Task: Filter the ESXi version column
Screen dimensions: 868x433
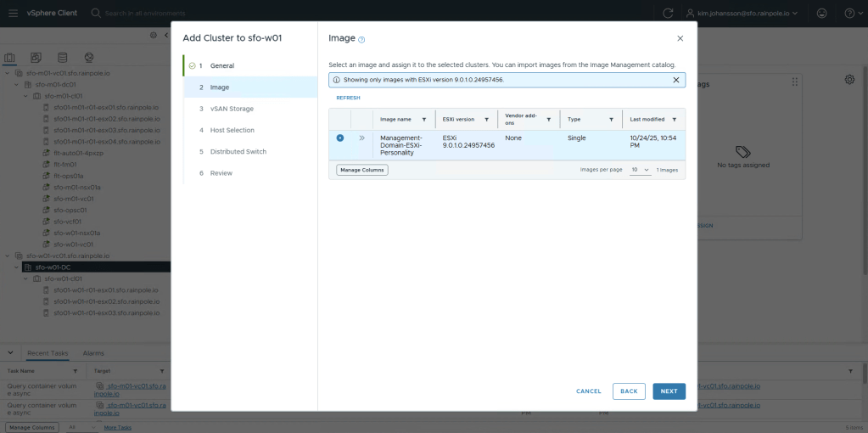Action: (487, 120)
